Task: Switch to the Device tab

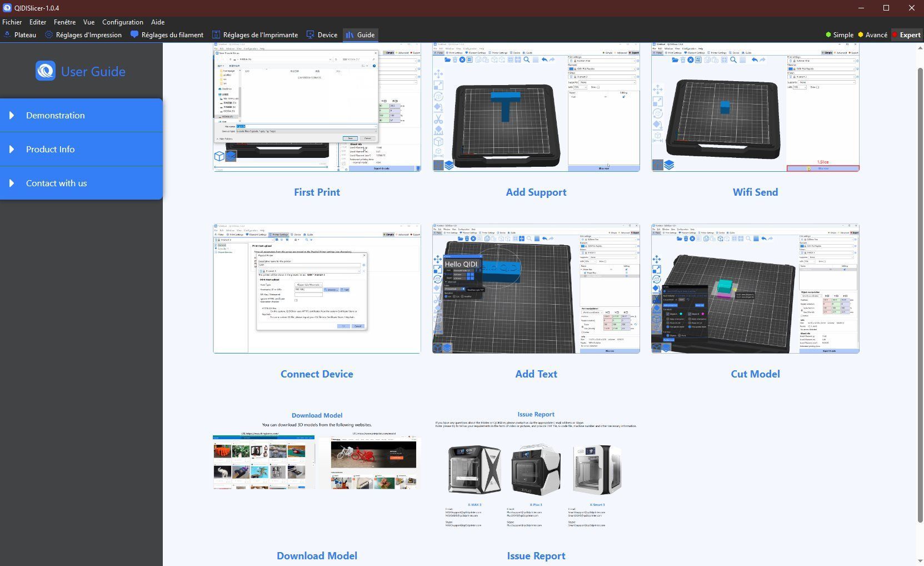Action: pyautogui.click(x=322, y=34)
